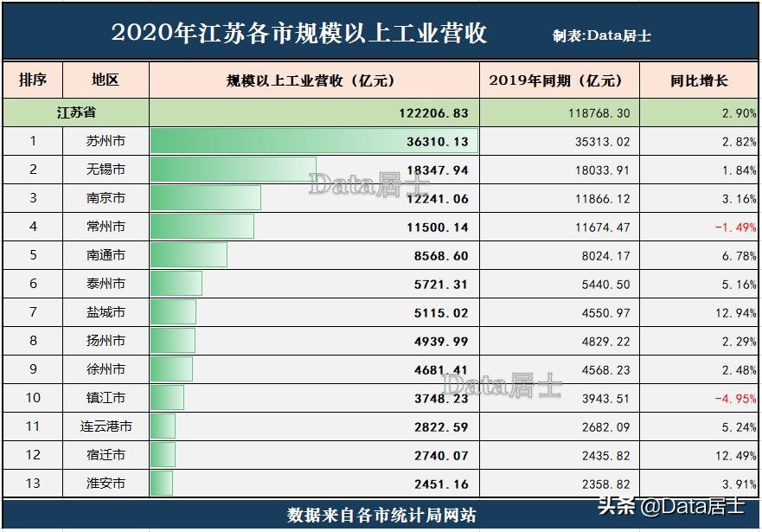Select the 淮安市 revenue value 2451.16
The width and height of the screenshot is (762, 532).
point(439,484)
